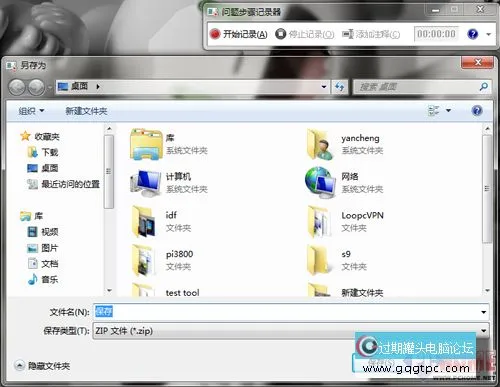This screenshot has height=387, width=500.
Task: Click the 库 system folder icon
Action: pos(146,144)
